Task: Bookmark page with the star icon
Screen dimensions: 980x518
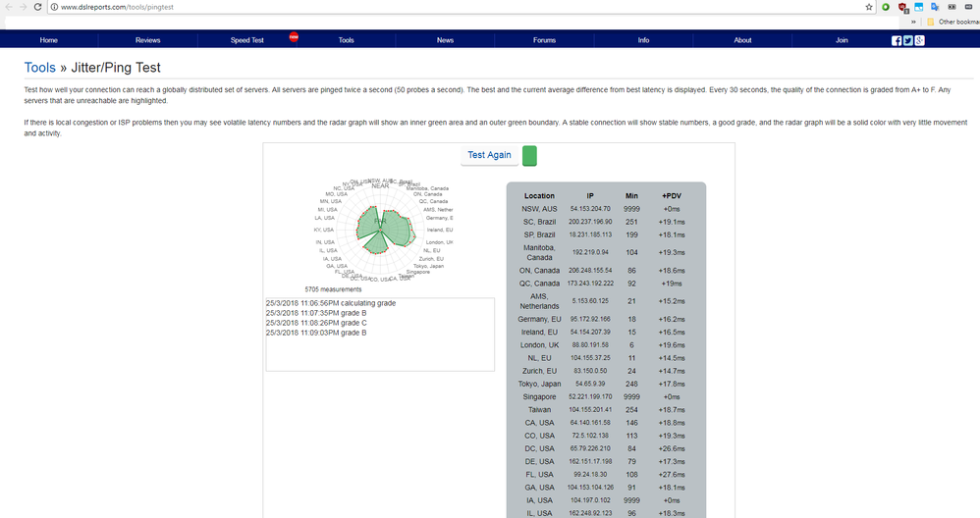Action: 869,7
